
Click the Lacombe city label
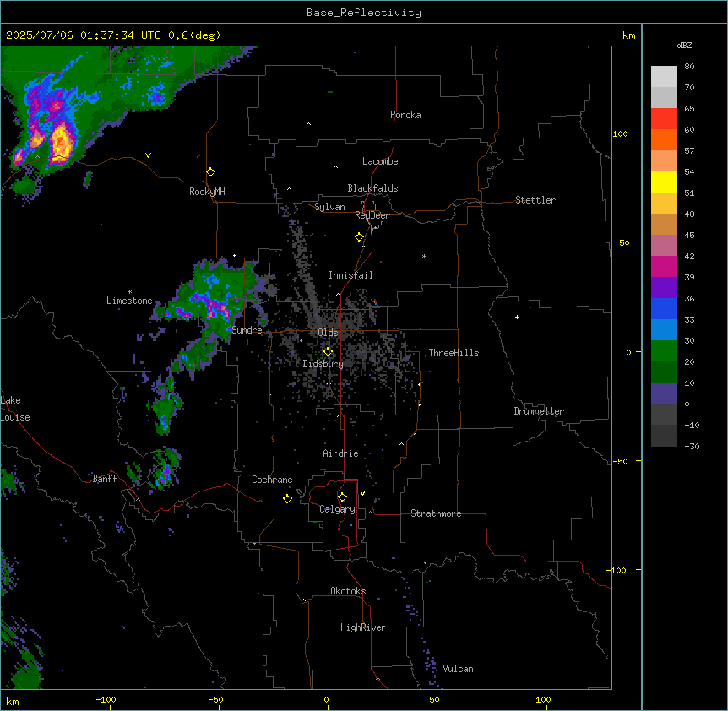point(380,161)
